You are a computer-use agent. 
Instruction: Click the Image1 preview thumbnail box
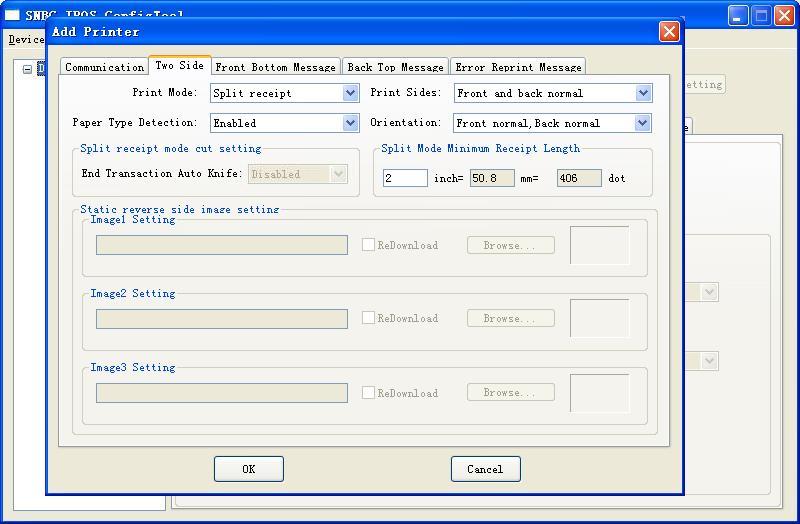click(599, 245)
